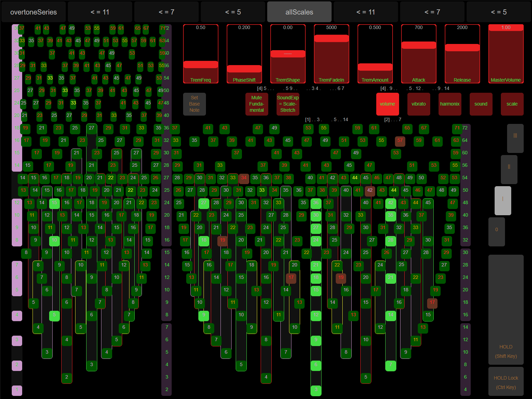Switch to the allScales tab
Image resolution: width=532 pixels, height=399 pixels.
pos(299,12)
